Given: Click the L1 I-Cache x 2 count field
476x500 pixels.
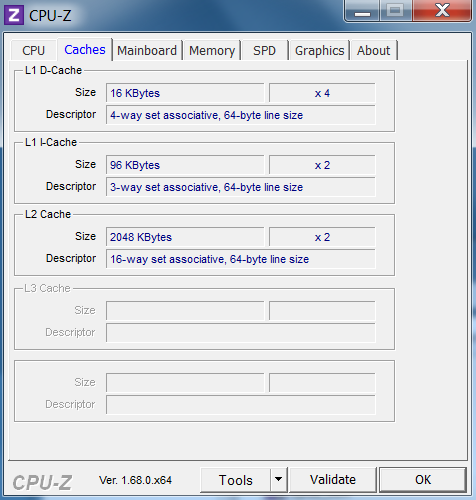Looking at the screenshot, I should click(322, 165).
